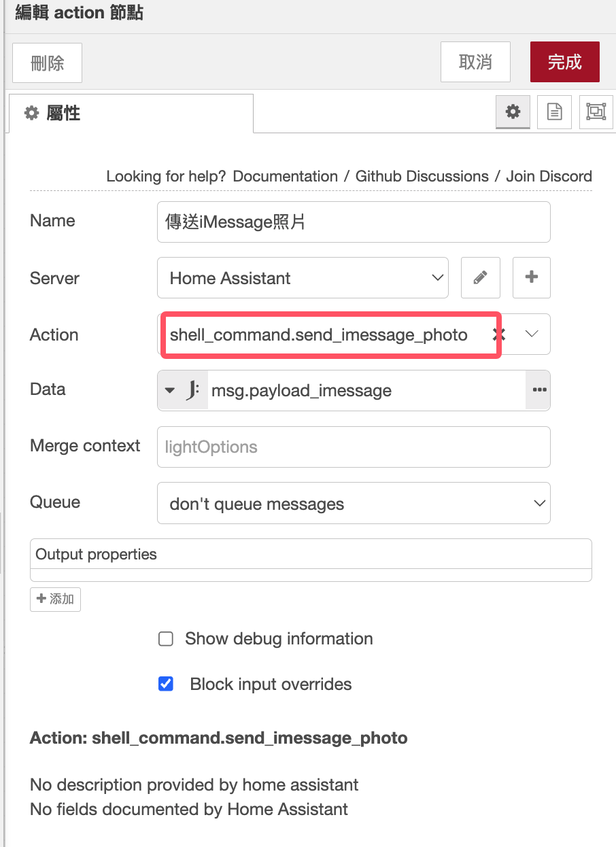Image resolution: width=616 pixels, height=847 pixels.
Task: Enable Show debug information checkbox
Action: tap(166, 639)
